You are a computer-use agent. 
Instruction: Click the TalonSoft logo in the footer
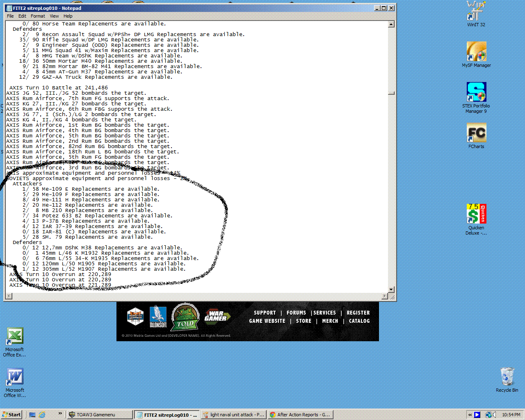(x=158, y=316)
